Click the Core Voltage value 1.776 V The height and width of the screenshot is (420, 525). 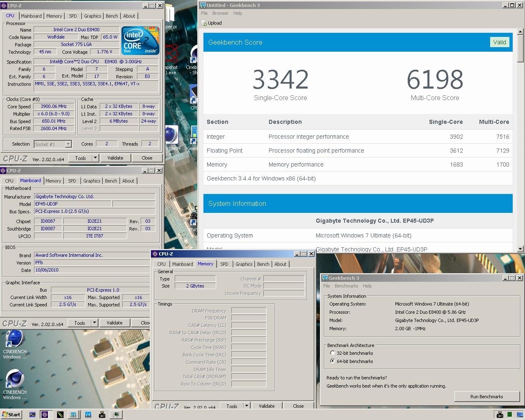point(105,52)
